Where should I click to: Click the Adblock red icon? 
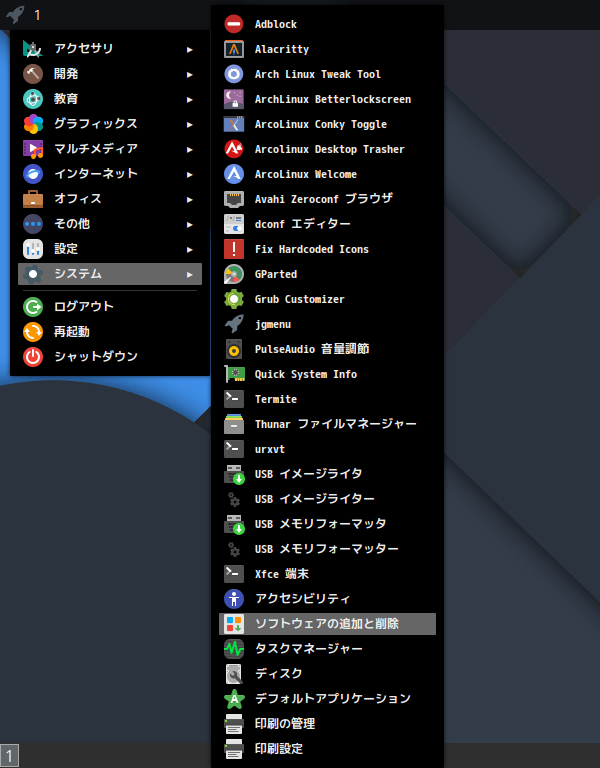point(234,24)
